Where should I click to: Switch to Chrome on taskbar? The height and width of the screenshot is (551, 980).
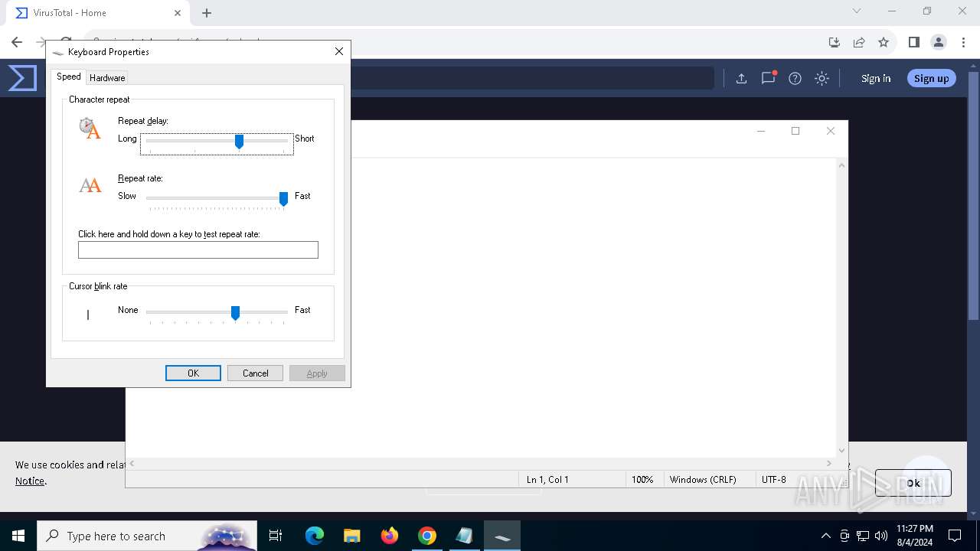[427, 536]
